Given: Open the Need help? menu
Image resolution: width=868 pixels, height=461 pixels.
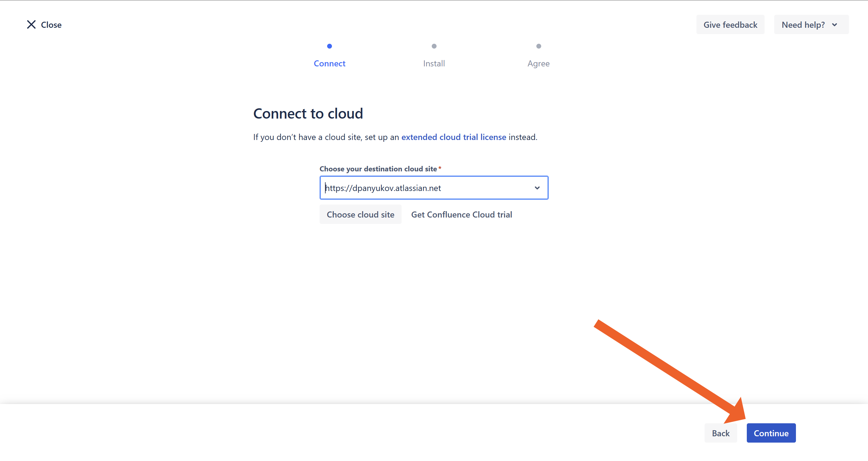Looking at the screenshot, I should point(803,25).
